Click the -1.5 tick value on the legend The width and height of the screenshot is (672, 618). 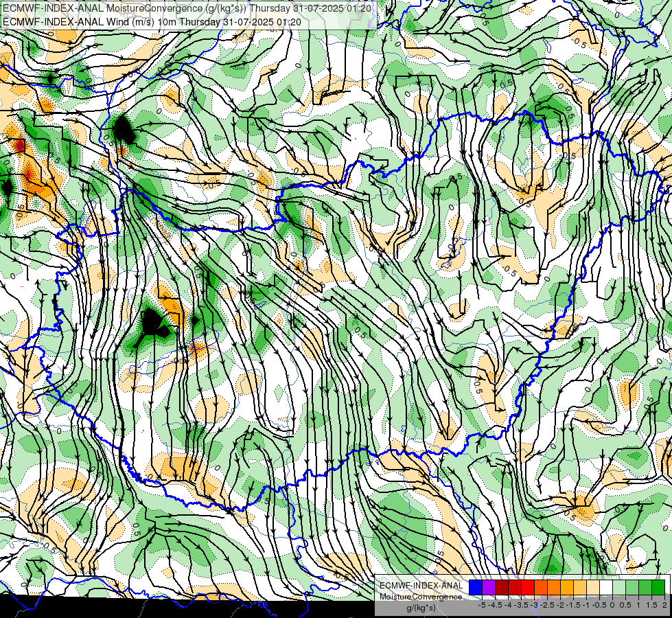pos(573,605)
